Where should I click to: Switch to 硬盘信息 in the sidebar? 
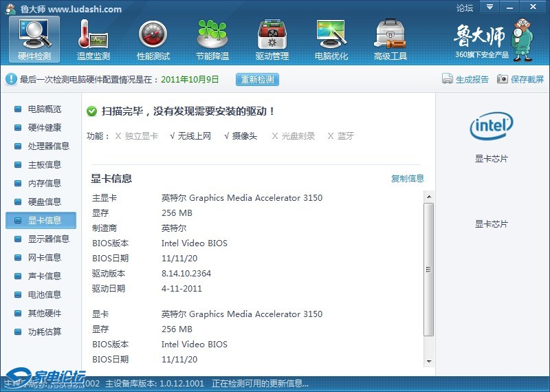[x=44, y=202]
